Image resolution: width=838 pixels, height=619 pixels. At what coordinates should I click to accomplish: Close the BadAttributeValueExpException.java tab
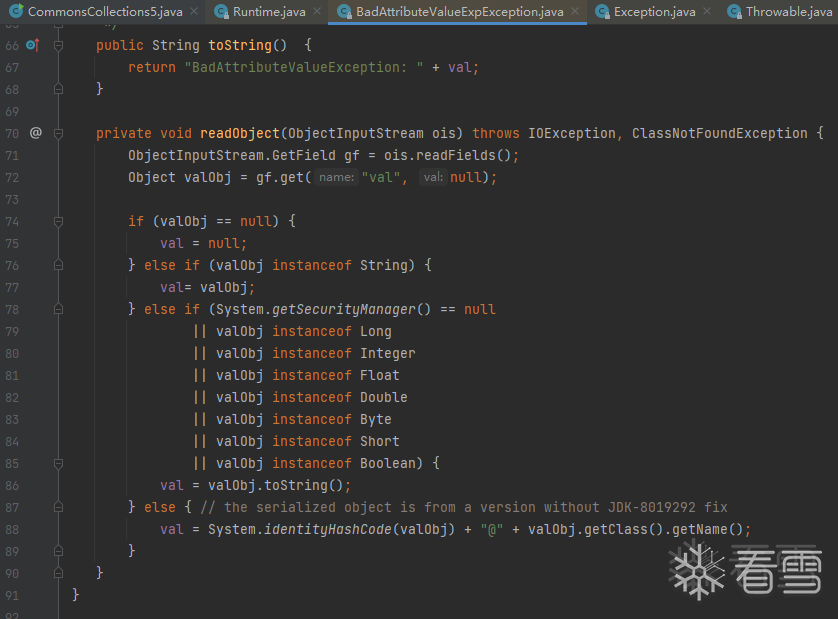(x=575, y=11)
